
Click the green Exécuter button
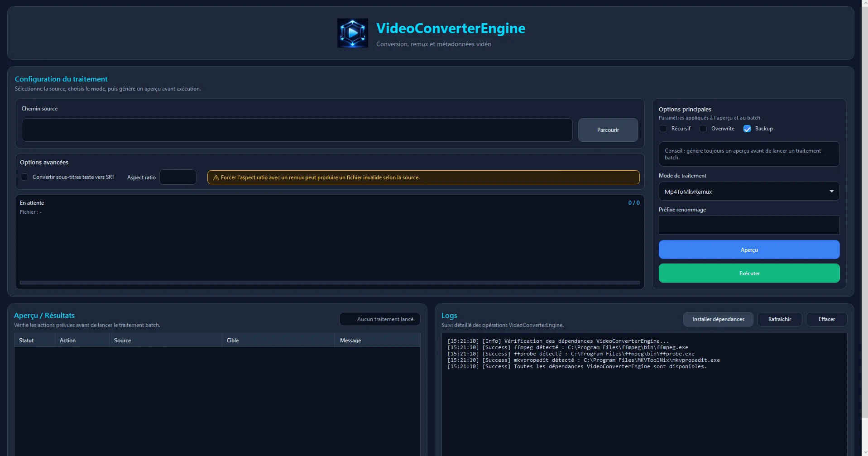click(x=749, y=273)
